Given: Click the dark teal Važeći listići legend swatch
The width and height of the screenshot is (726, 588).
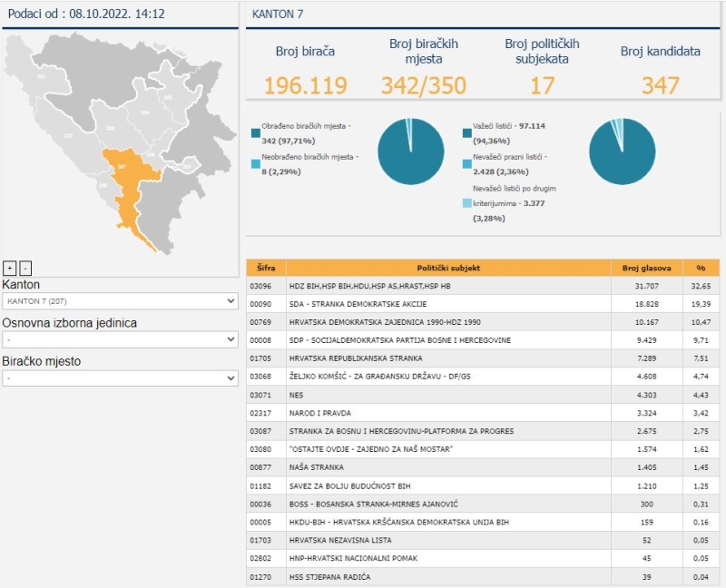Looking at the screenshot, I should tap(466, 132).
